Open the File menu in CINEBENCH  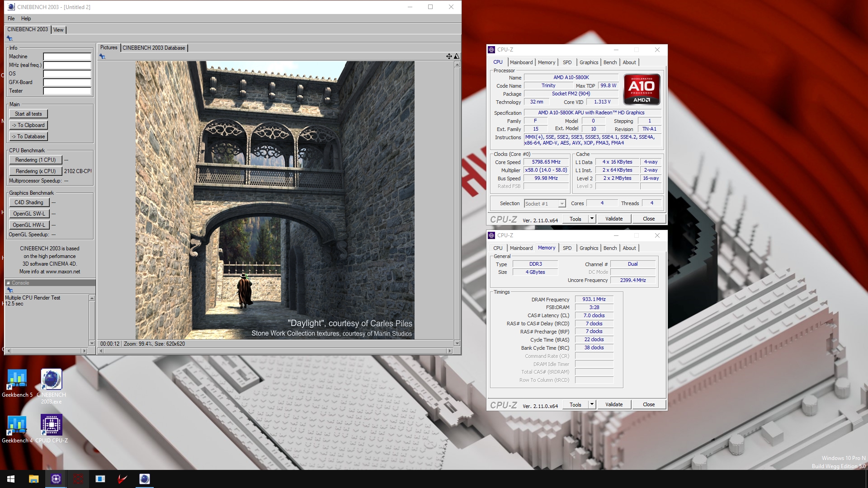click(x=11, y=19)
